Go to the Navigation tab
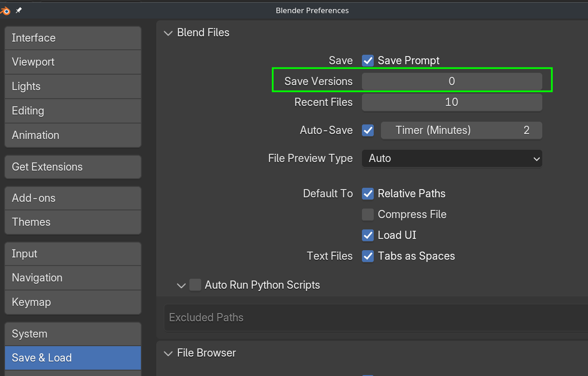Image resolution: width=588 pixels, height=376 pixels. pyautogui.click(x=73, y=278)
